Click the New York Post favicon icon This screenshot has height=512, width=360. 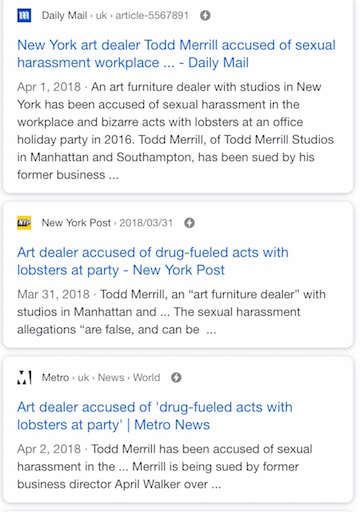pyautogui.click(x=24, y=223)
